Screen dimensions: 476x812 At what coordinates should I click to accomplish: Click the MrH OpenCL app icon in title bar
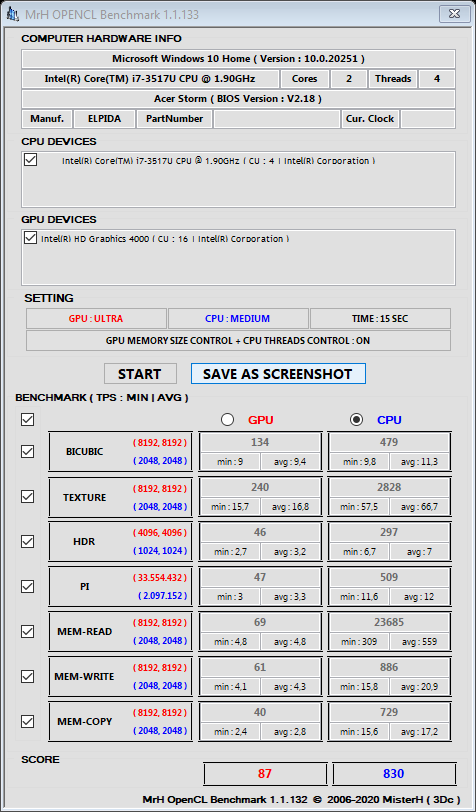[x=12, y=14]
